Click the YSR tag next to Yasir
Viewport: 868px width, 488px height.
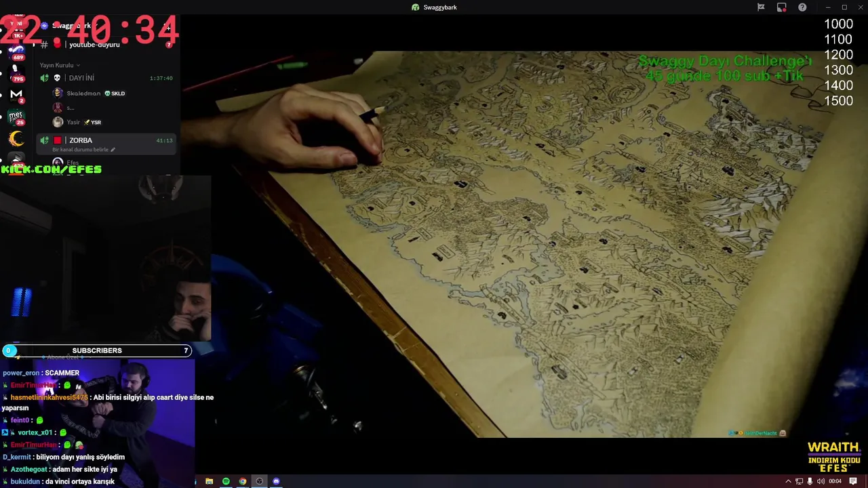pos(92,122)
